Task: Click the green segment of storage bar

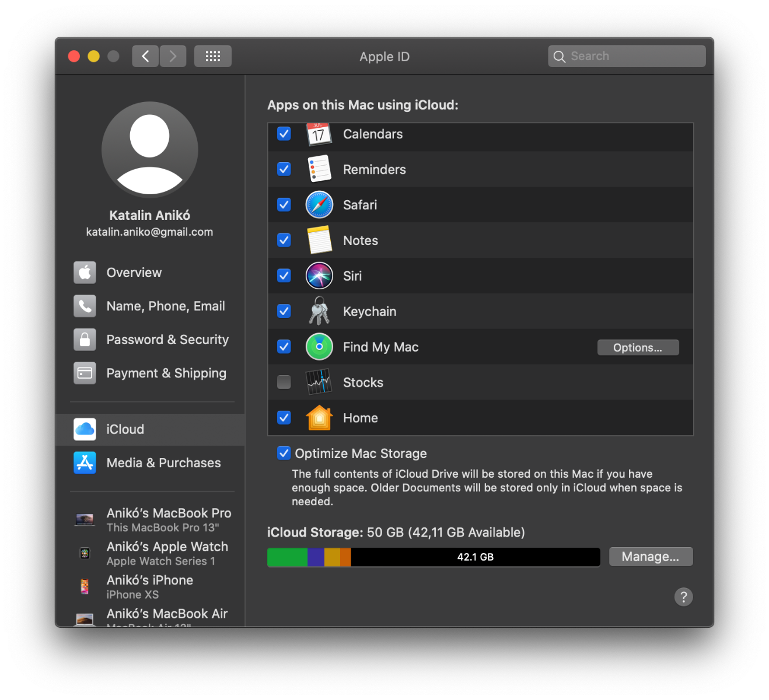Action: 287,557
